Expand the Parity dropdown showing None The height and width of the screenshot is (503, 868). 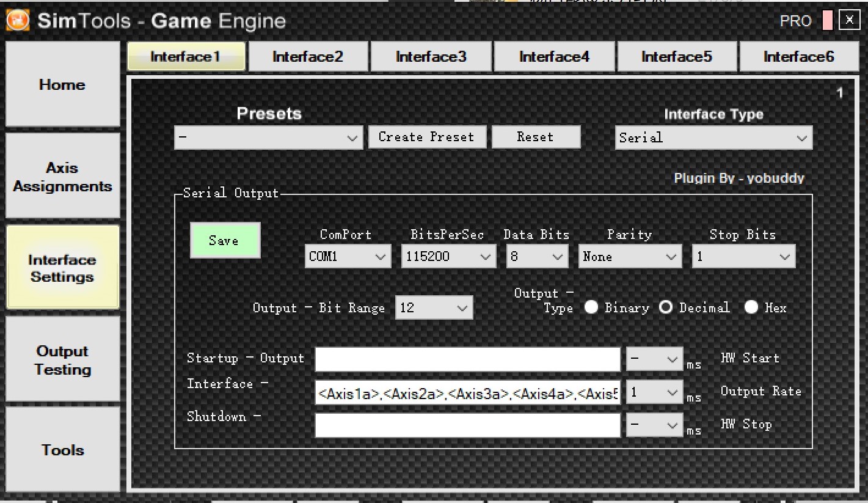tap(630, 257)
